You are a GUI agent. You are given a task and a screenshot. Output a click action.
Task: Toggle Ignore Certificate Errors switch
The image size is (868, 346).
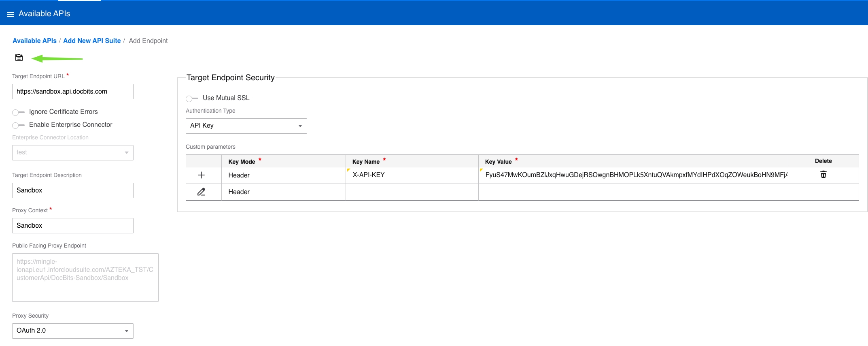coord(19,112)
